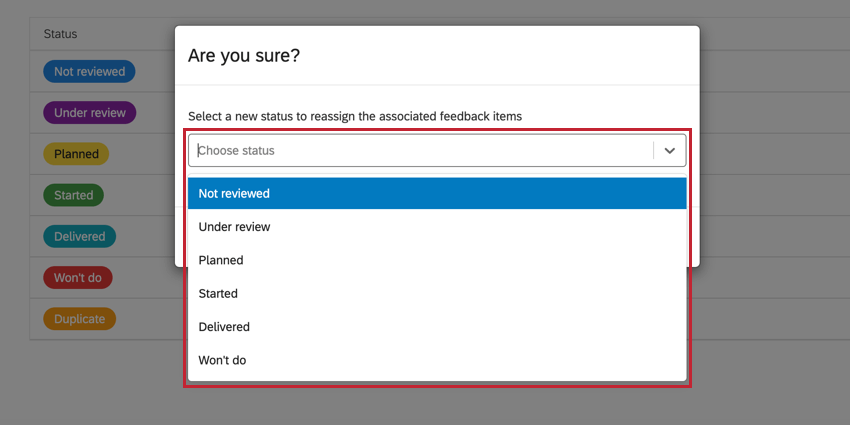Click the green Started status badge
Viewport: 850px width, 425px height.
pos(73,195)
